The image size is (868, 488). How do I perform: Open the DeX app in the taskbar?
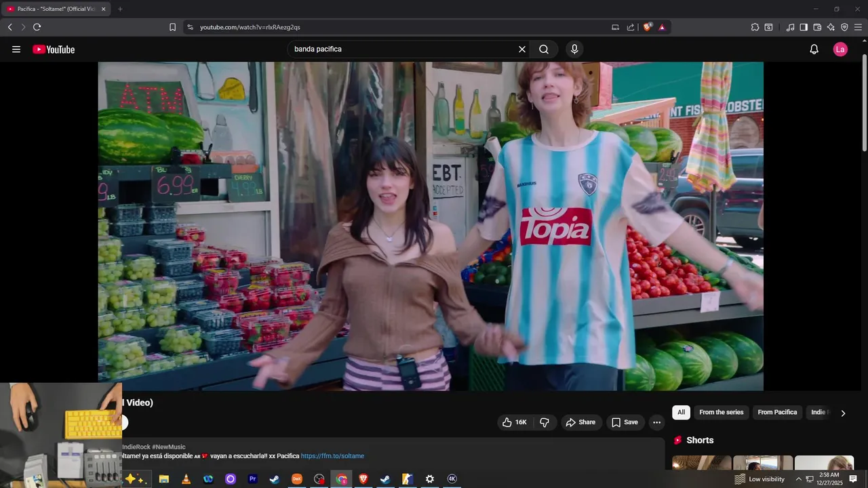coord(297,479)
